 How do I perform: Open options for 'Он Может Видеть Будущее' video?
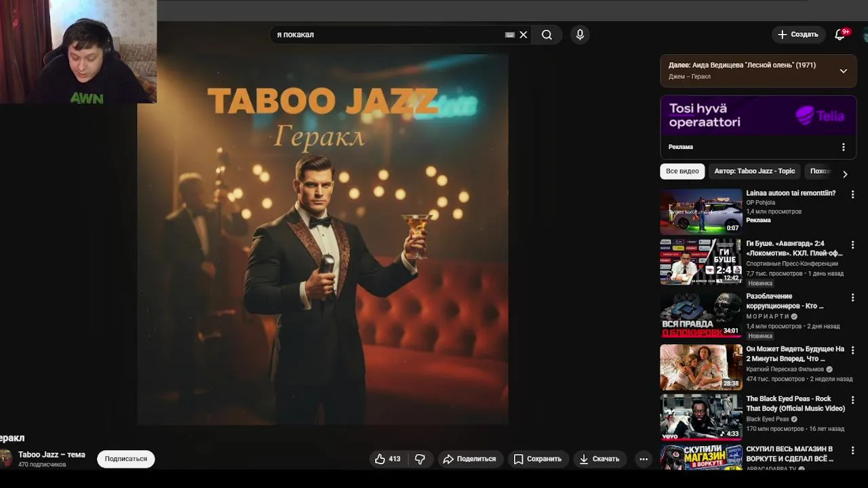pyautogui.click(x=853, y=350)
